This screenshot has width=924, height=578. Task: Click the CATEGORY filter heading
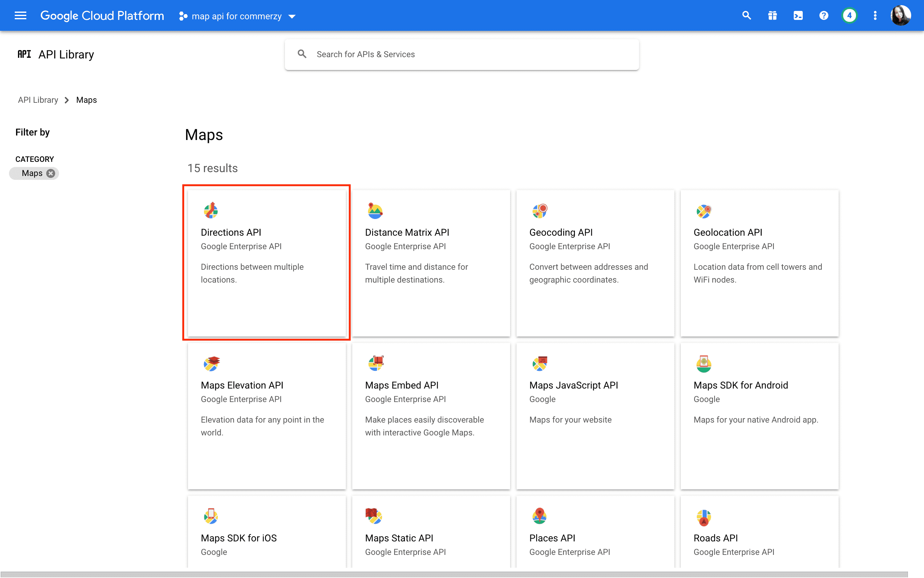click(34, 159)
